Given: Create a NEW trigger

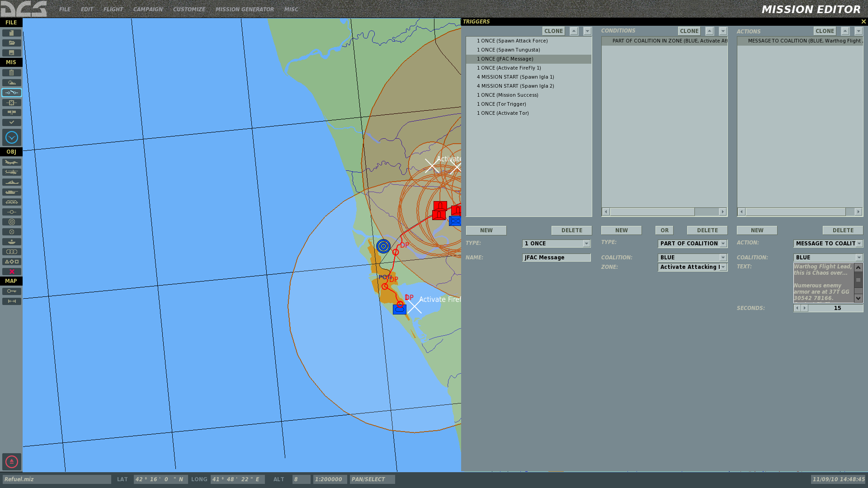Looking at the screenshot, I should point(486,230).
